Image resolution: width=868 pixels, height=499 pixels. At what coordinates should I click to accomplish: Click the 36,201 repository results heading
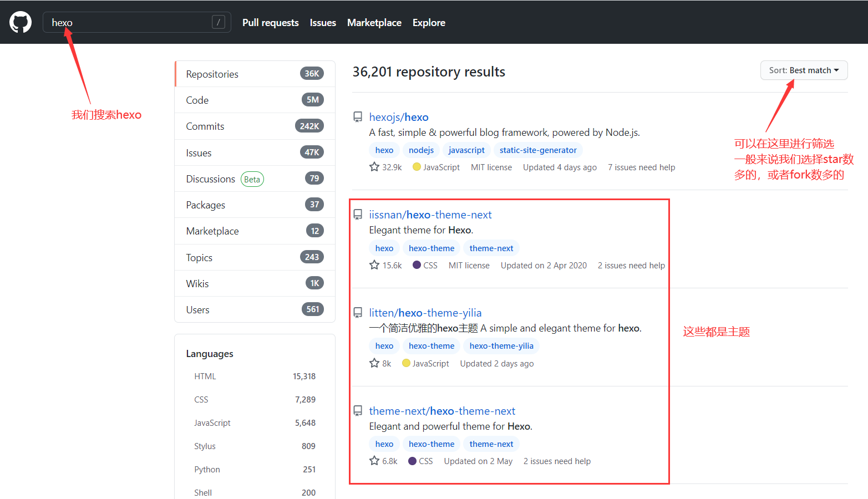429,72
